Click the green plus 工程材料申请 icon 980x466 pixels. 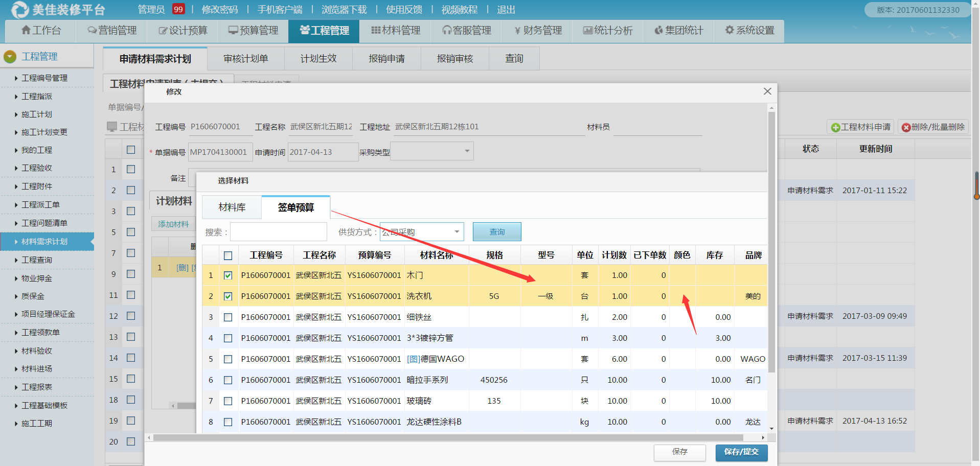835,127
